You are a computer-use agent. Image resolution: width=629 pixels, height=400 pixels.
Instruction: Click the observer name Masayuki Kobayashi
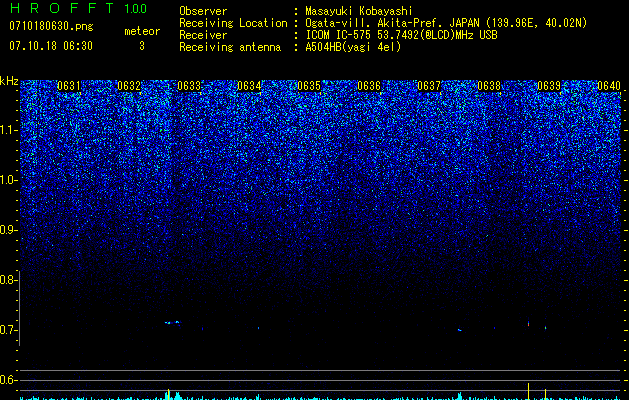(359, 11)
